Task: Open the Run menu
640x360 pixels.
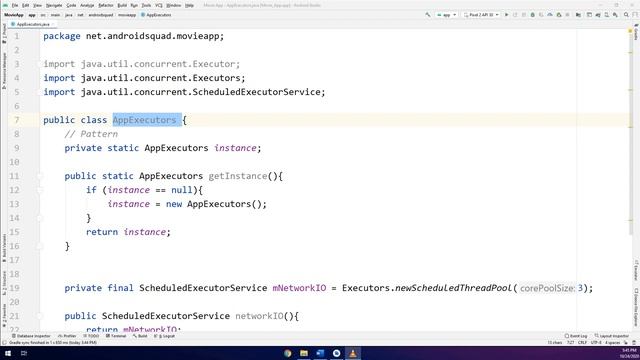Action: coord(134,5)
